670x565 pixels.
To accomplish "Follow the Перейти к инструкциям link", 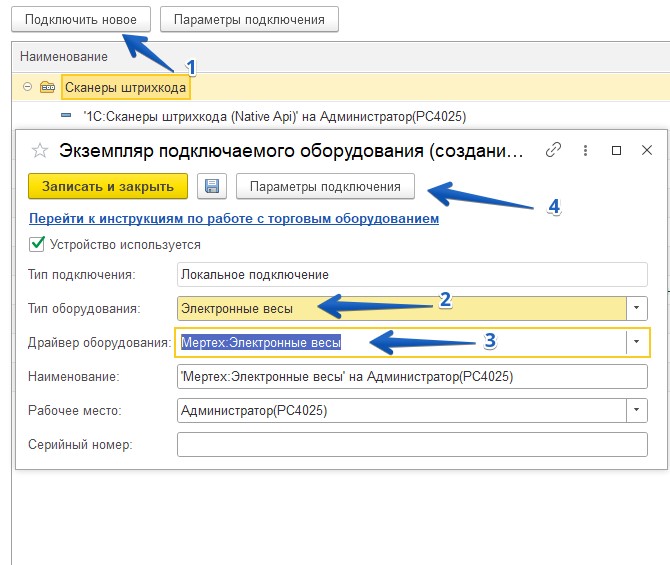I will pos(234,218).
